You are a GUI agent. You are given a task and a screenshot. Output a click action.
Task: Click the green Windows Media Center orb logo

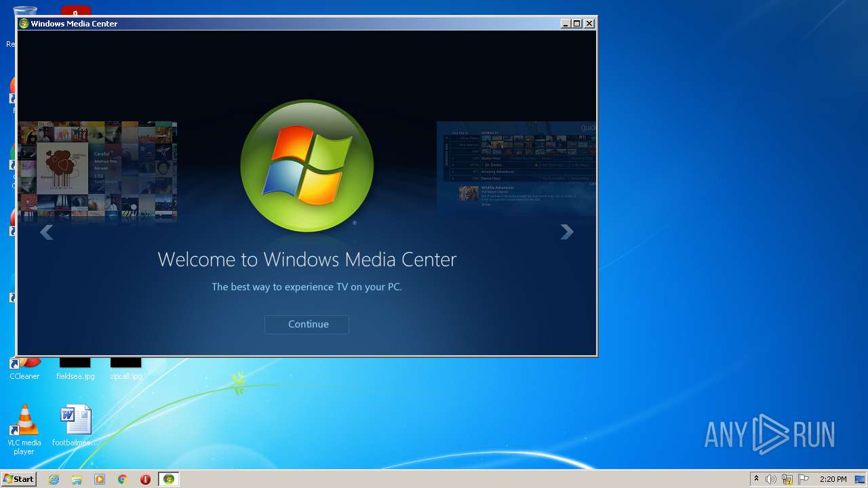tap(307, 166)
